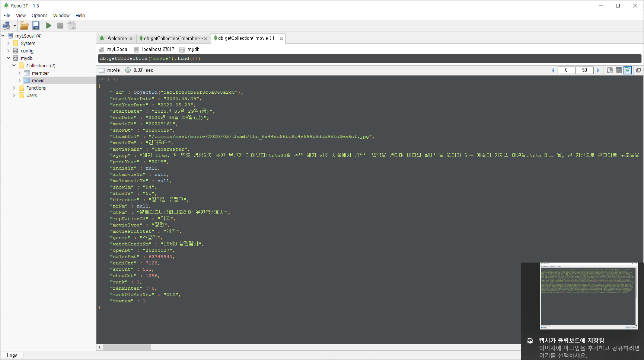
Task: Expand the config database
Action: (x=9, y=51)
